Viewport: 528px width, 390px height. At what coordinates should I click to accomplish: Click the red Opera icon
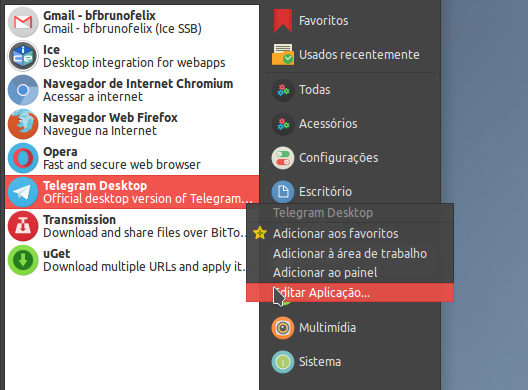23,158
